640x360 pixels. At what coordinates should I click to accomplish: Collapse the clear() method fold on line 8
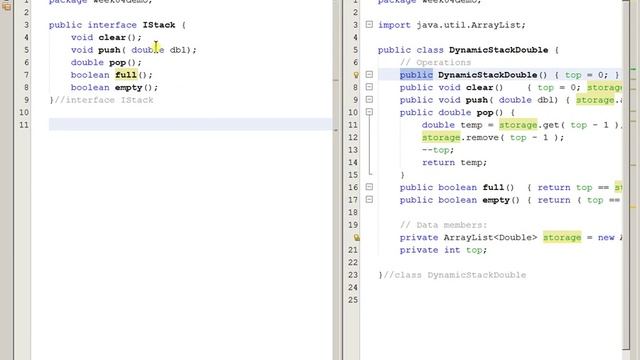[x=369, y=87]
